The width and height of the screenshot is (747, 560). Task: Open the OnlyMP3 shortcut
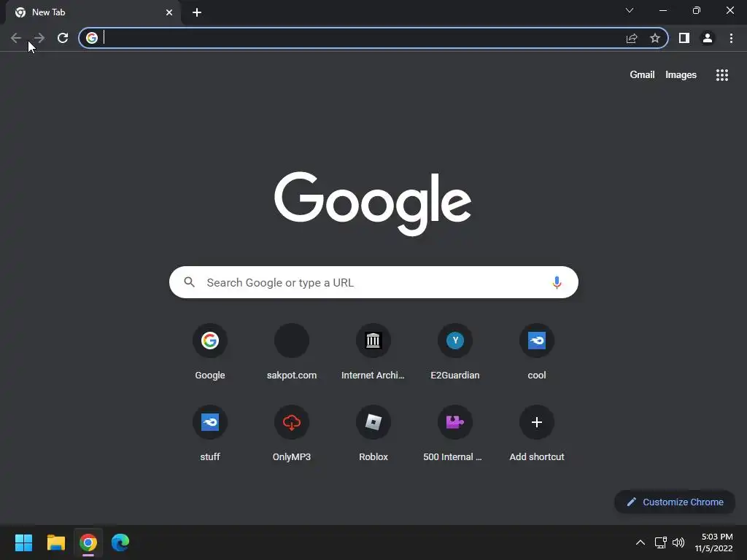(x=292, y=433)
